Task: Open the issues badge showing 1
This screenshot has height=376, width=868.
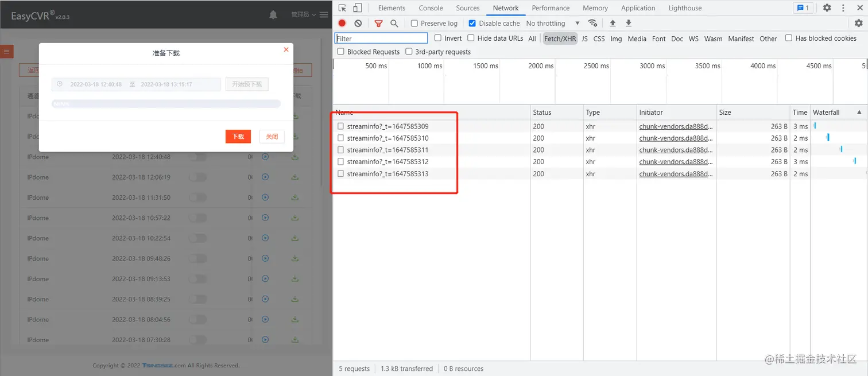Action: click(x=803, y=8)
